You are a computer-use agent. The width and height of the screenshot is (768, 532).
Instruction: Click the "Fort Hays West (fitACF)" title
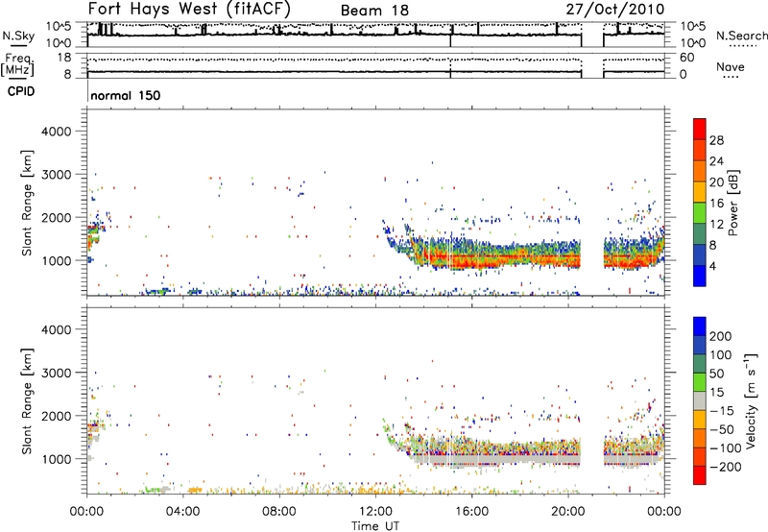(189, 9)
